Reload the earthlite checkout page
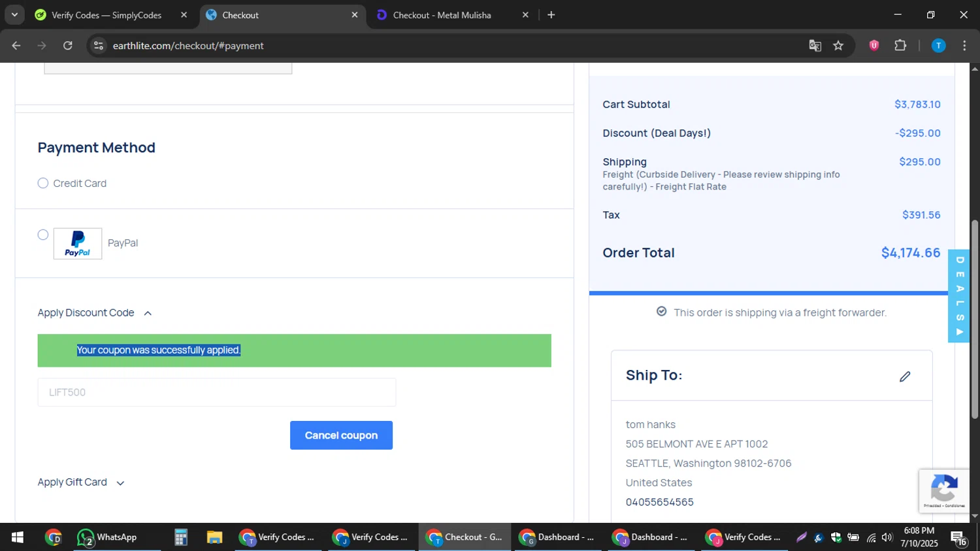Image resolution: width=980 pixels, height=551 pixels. click(68, 46)
